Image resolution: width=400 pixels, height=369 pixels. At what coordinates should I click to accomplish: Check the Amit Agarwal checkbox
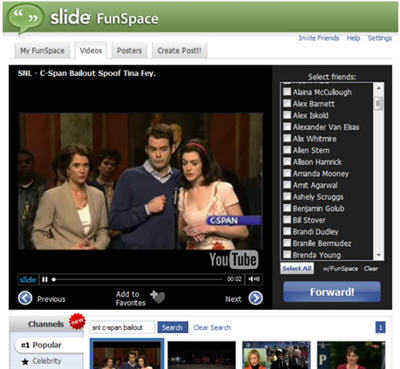(x=287, y=185)
